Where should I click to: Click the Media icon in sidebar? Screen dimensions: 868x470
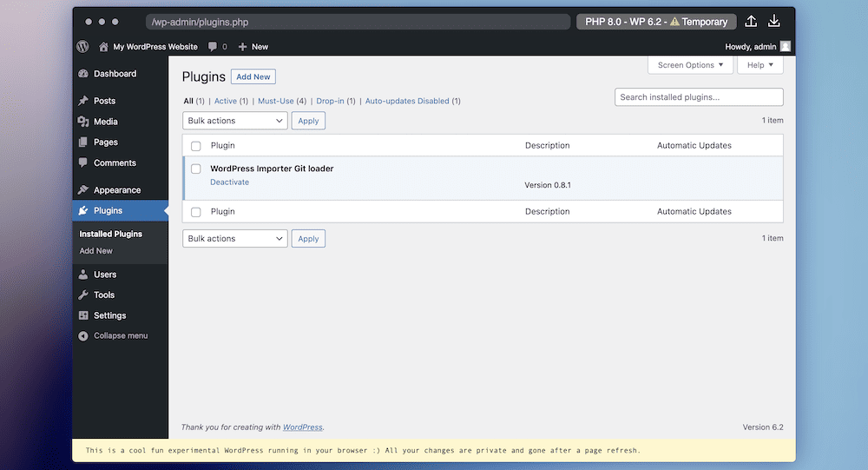click(x=83, y=122)
